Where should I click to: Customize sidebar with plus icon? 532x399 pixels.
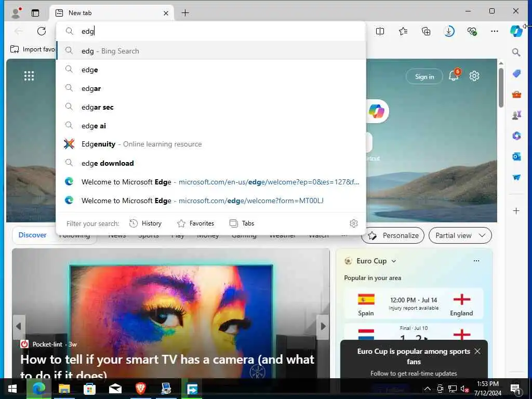(x=516, y=211)
